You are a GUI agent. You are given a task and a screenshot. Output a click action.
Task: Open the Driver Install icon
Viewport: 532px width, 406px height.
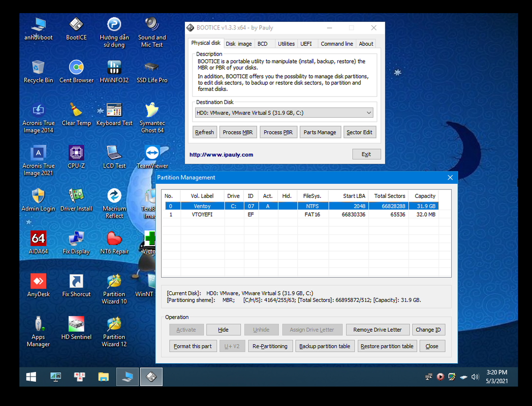point(76,200)
